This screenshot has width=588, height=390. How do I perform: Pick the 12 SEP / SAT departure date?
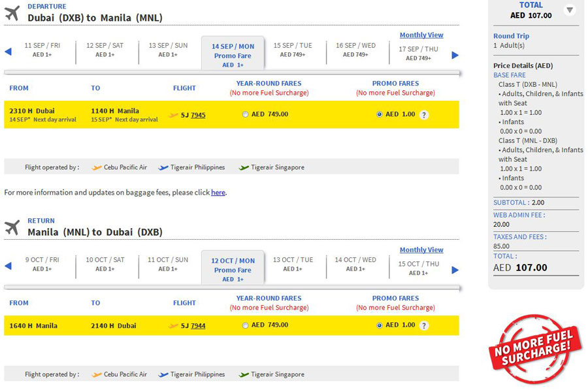[105, 50]
